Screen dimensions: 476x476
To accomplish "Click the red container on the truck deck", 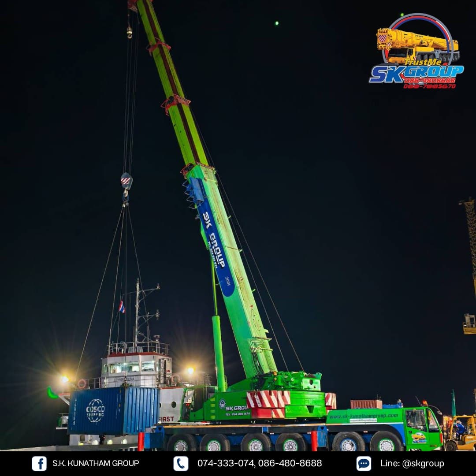I will 366,404.
